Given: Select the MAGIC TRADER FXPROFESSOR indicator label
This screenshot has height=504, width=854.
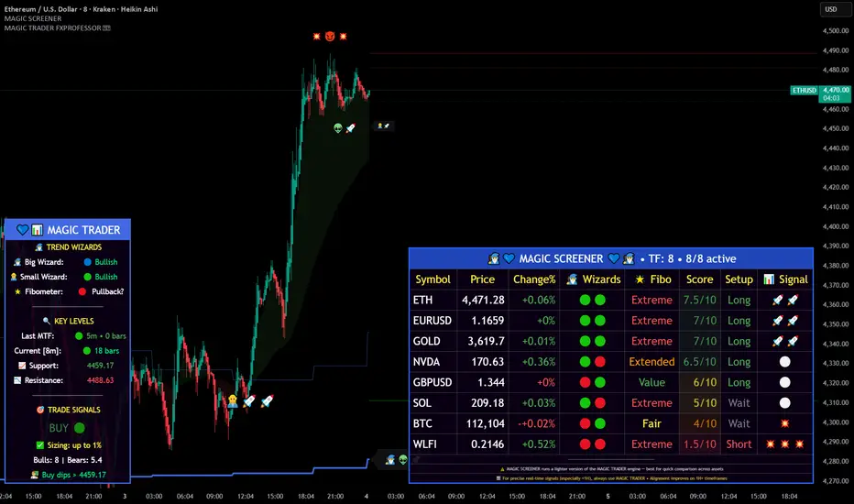Looking at the screenshot, I should click(x=53, y=27).
